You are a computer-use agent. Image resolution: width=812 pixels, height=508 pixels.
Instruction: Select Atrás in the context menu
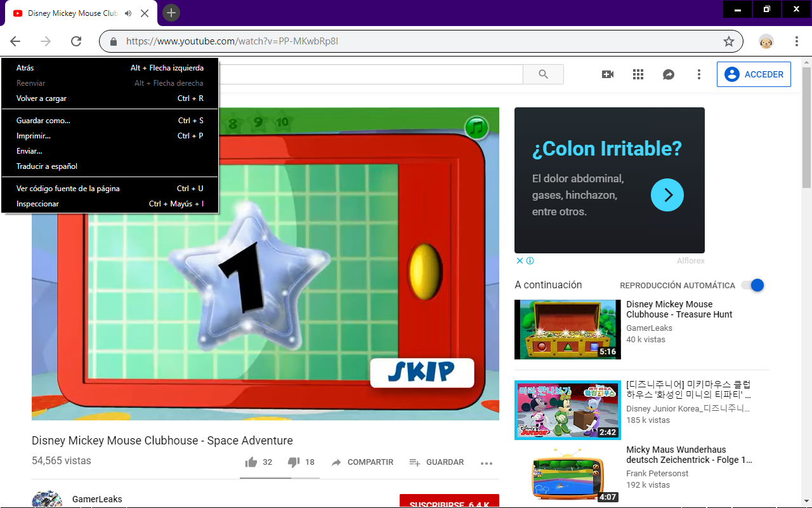110,68
